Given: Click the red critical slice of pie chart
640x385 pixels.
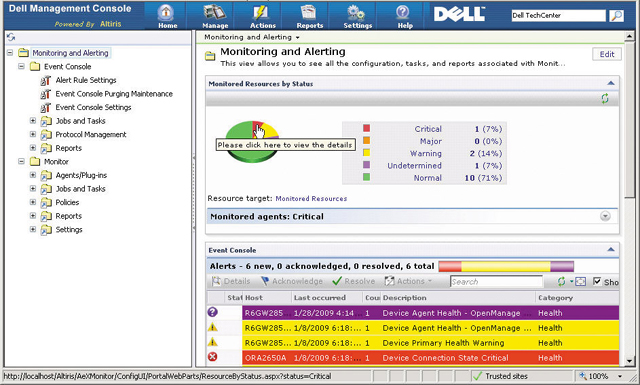Looking at the screenshot, I should point(257,125).
